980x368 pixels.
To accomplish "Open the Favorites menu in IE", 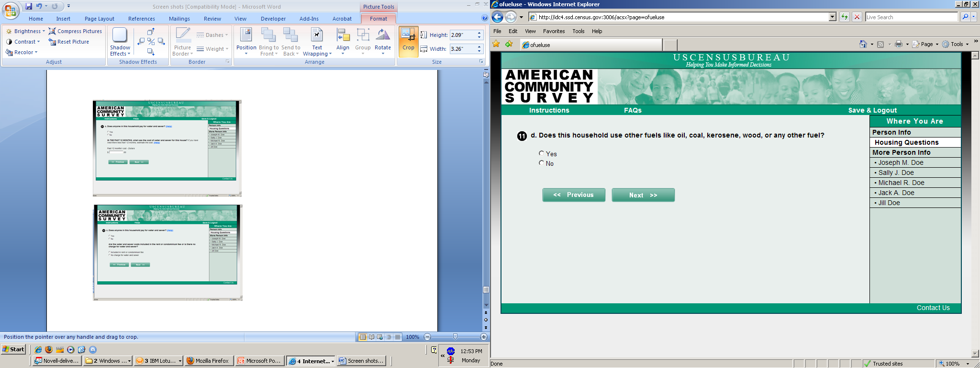I will tap(554, 31).
